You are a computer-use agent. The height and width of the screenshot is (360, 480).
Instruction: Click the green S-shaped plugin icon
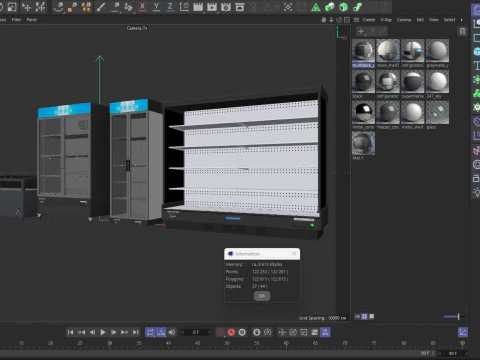pyautogui.click(x=358, y=7)
